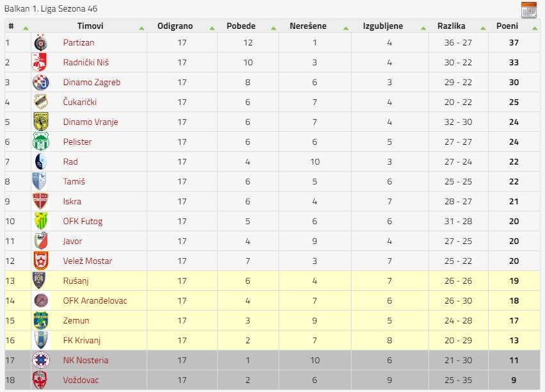Sort table by Pobede column arrow
Screen dimensions: 545x392
pyautogui.click(x=273, y=28)
